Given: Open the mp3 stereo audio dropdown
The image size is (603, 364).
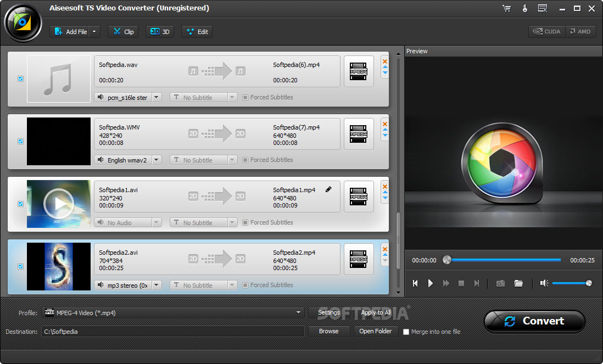Looking at the screenshot, I should (156, 285).
